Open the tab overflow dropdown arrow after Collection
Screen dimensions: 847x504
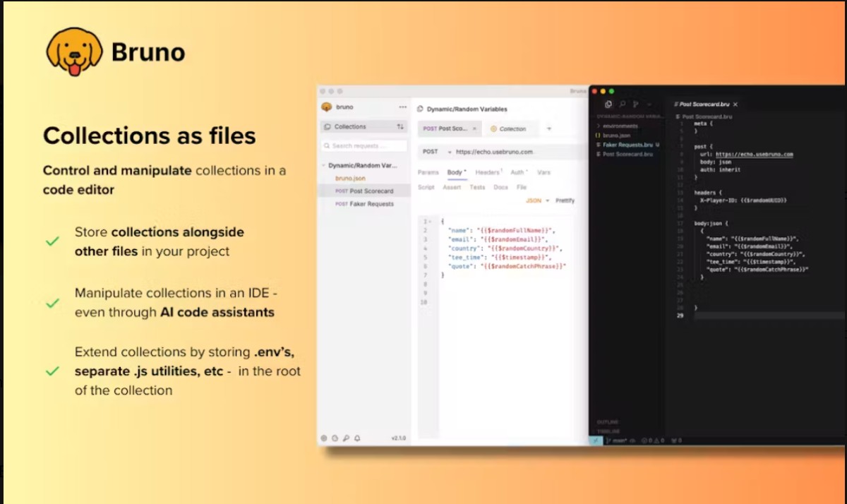click(x=550, y=129)
